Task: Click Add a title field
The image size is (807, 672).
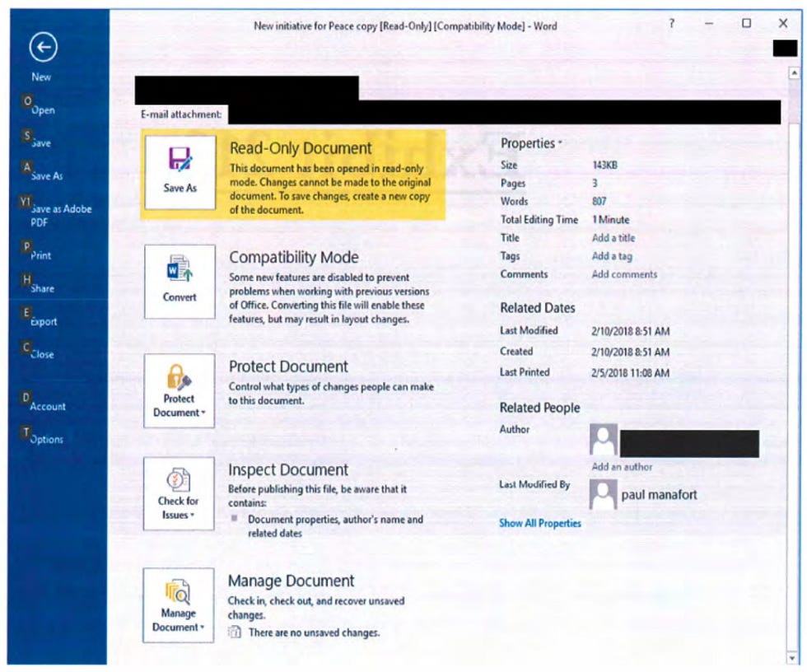Action: pyautogui.click(x=613, y=238)
